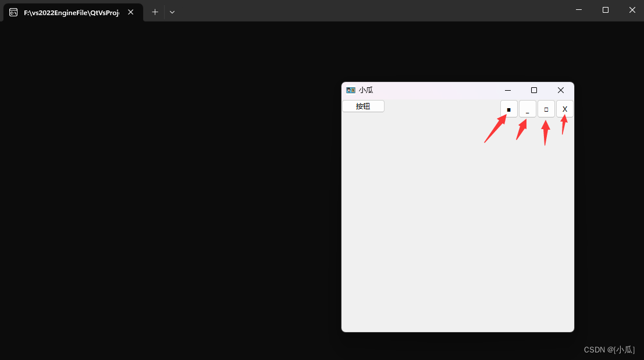Screen dimensions: 644x360
Task: Click the custom underscore minimize button
Action: pos(527,109)
